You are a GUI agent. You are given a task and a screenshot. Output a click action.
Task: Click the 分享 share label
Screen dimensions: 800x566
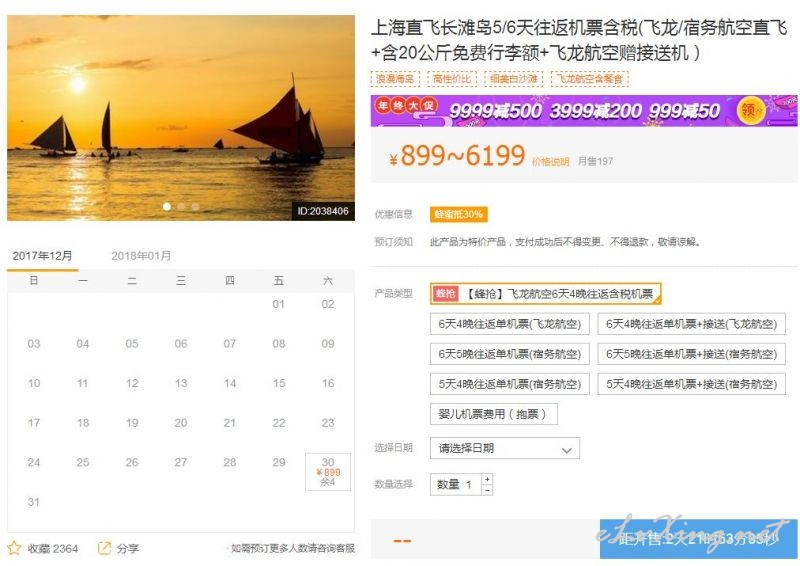pyautogui.click(x=128, y=549)
